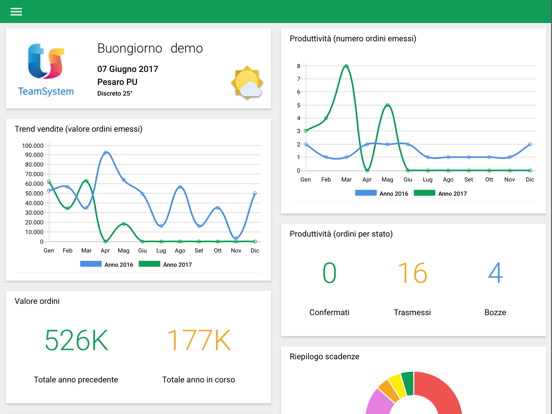This screenshot has width=552, height=414.
Task: Click the Bozze label
Action: point(495,312)
